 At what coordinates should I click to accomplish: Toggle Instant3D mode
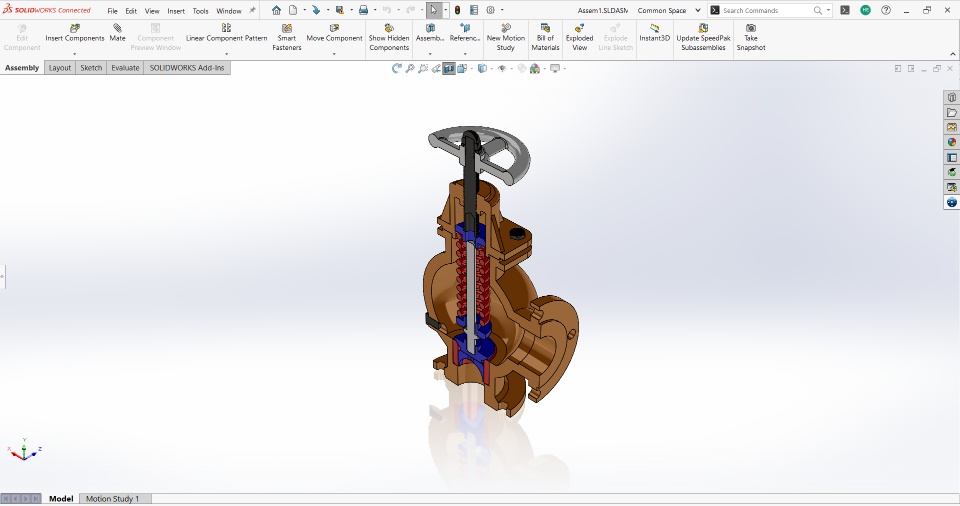tap(654, 33)
